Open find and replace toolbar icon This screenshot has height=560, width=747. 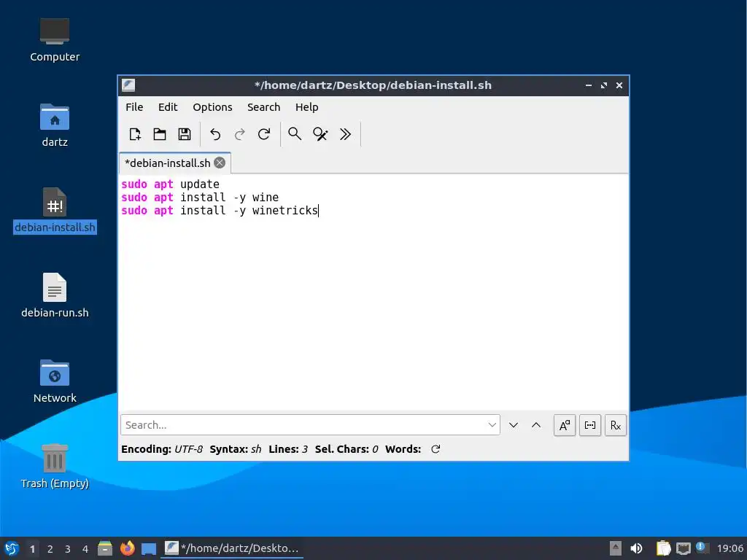pyautogui.click(x=320, y=134)
